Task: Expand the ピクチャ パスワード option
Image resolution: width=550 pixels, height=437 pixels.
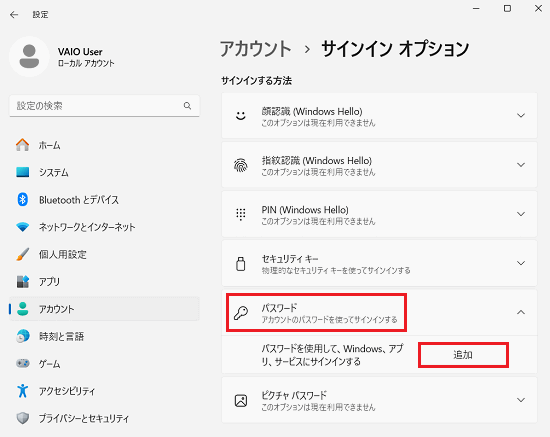Action: 521,400
